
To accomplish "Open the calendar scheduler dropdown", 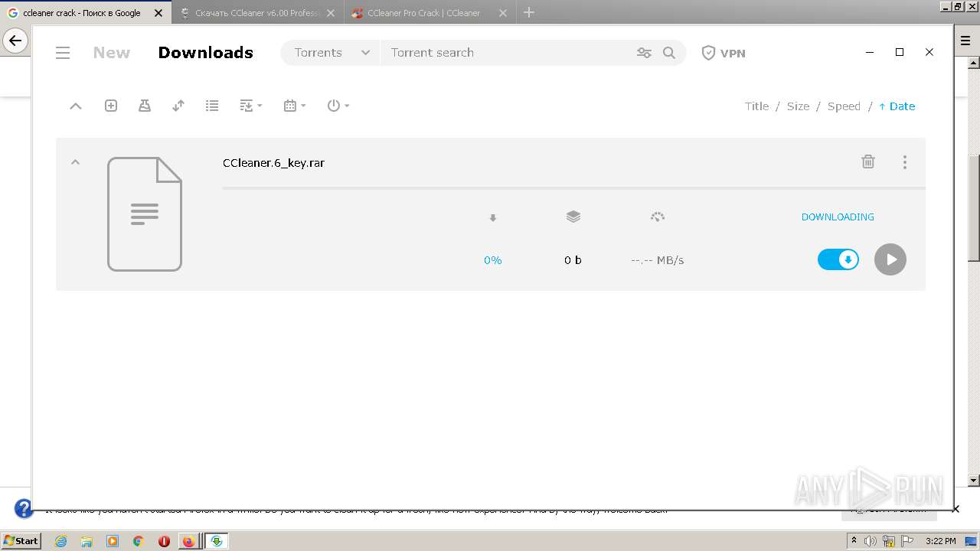I will tap(294, 106).
